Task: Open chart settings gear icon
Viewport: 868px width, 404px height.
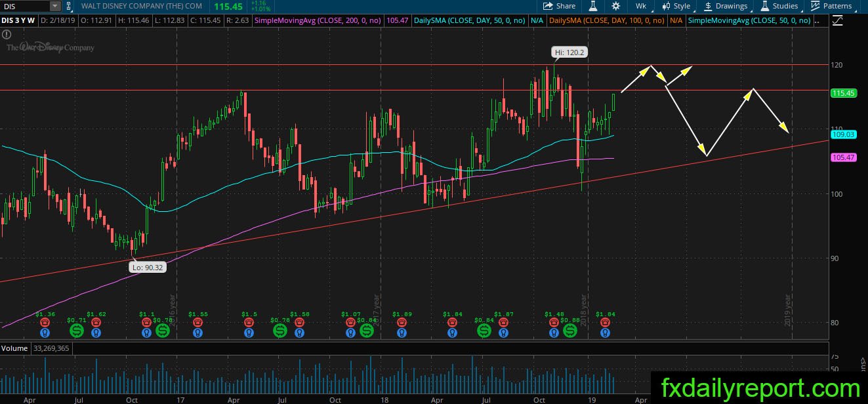Action: pos(615,6)
